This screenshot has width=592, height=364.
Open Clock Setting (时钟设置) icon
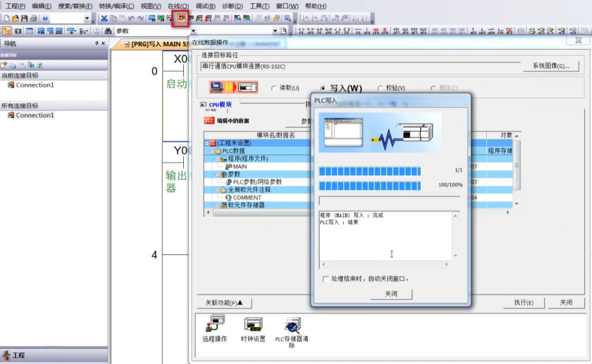[x=253, y=329]
